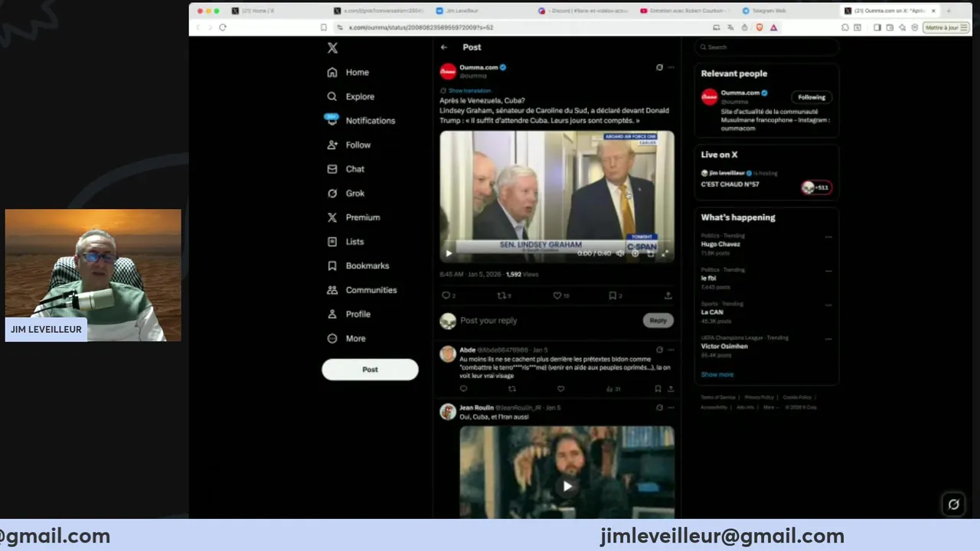Open Jean Roulin's profile name
Image resolution: width=980 pixels, height=551 pixels.
(x=476, y=408)
